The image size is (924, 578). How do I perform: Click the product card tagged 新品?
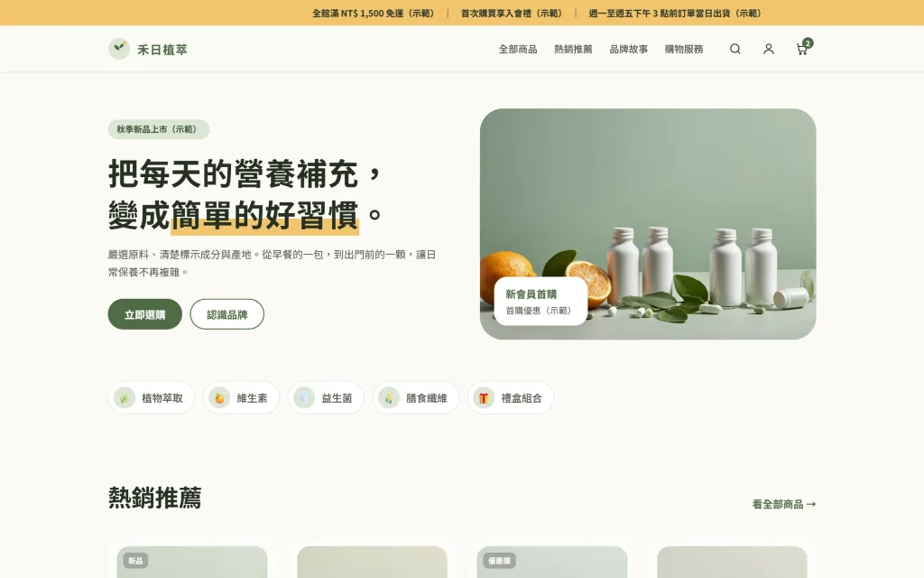tap(192, 562)
